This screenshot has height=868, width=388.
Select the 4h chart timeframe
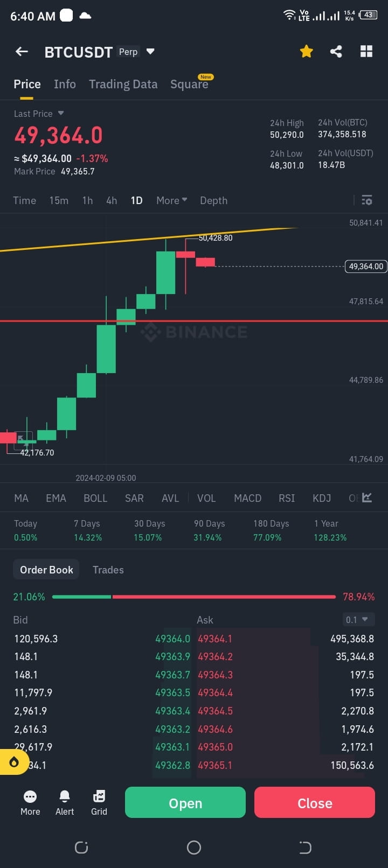(x=111, y=200)
